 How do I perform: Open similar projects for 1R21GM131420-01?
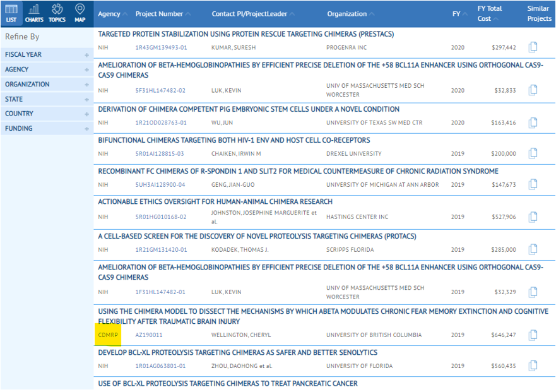tap(533, 249)
